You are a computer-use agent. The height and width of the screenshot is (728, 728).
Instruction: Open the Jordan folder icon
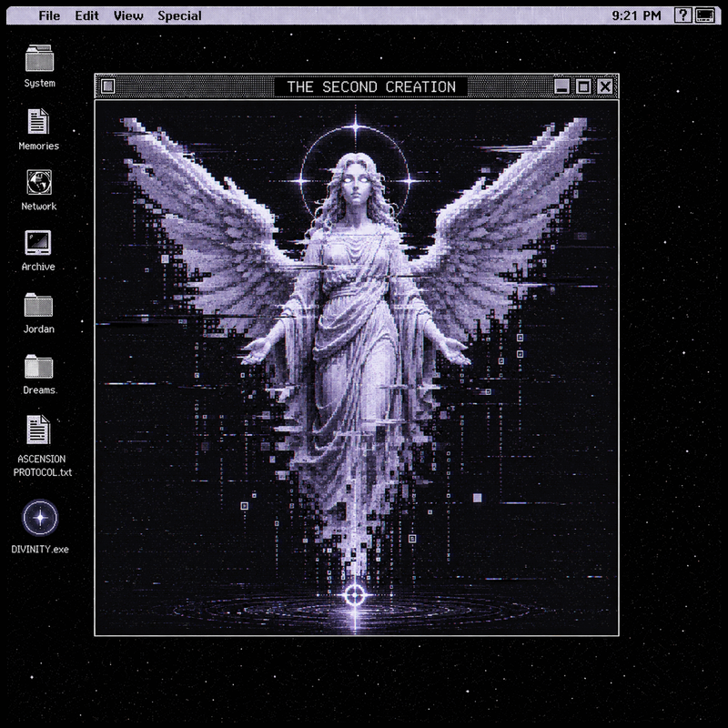click(38, 305)
